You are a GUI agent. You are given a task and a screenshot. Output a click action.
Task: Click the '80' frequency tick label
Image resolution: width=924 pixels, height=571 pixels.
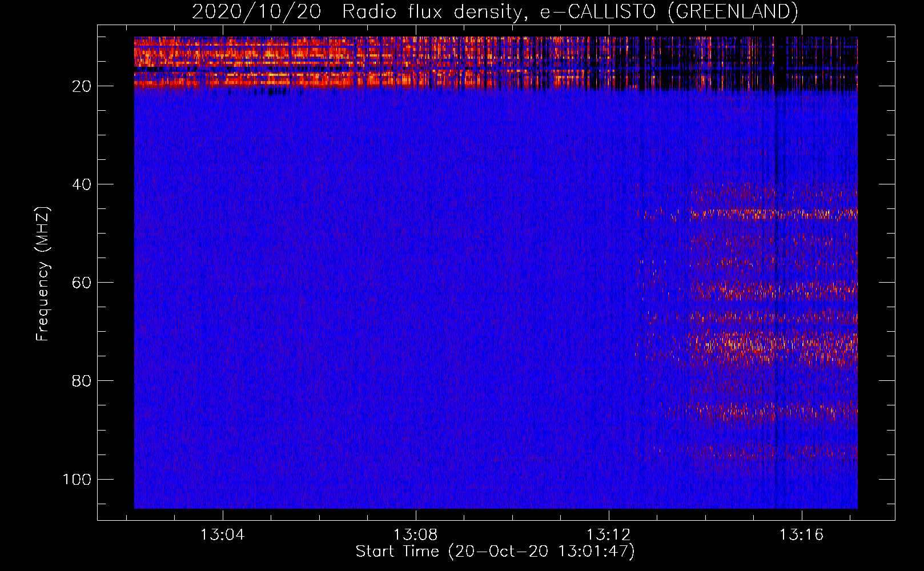click(82, 381)
